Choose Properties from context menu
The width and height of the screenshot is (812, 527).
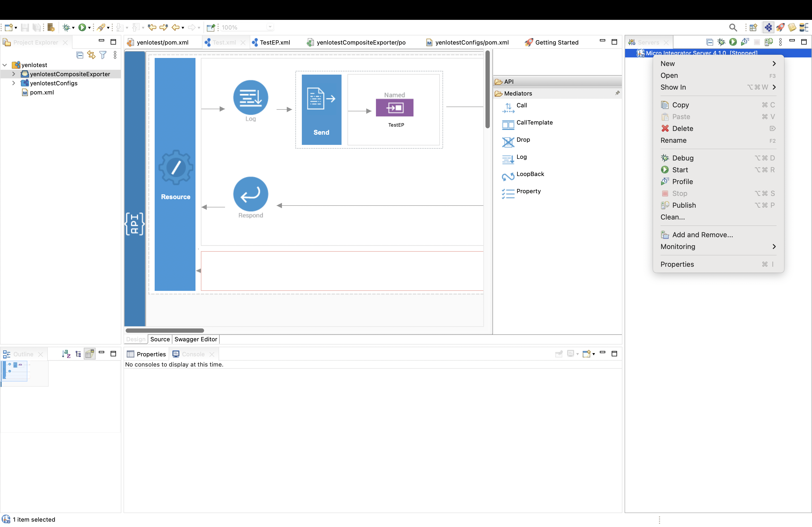pyautogui.click(x=718, y=265)
